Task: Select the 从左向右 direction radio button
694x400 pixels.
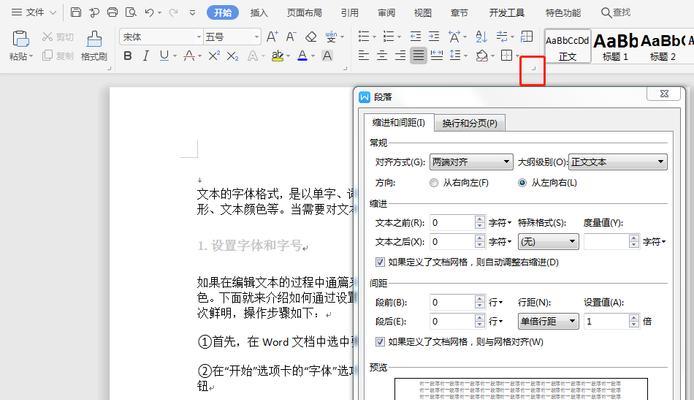Action: point(522,183)
